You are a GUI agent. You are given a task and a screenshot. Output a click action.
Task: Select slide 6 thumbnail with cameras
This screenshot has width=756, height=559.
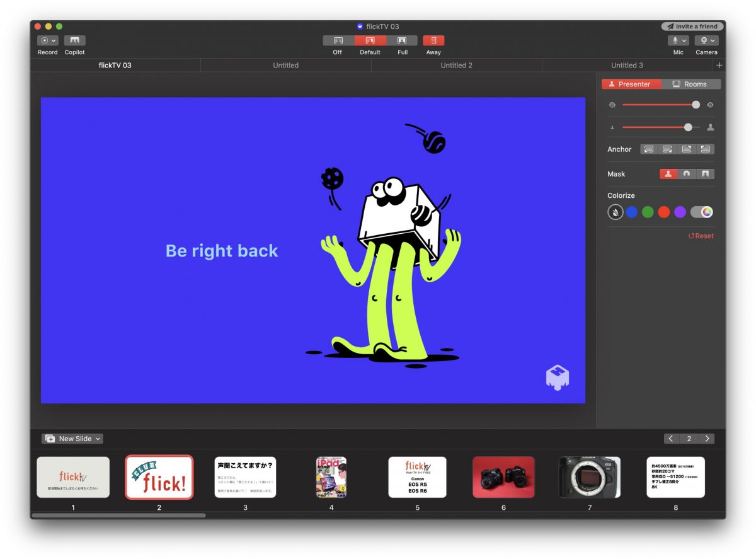503,477
